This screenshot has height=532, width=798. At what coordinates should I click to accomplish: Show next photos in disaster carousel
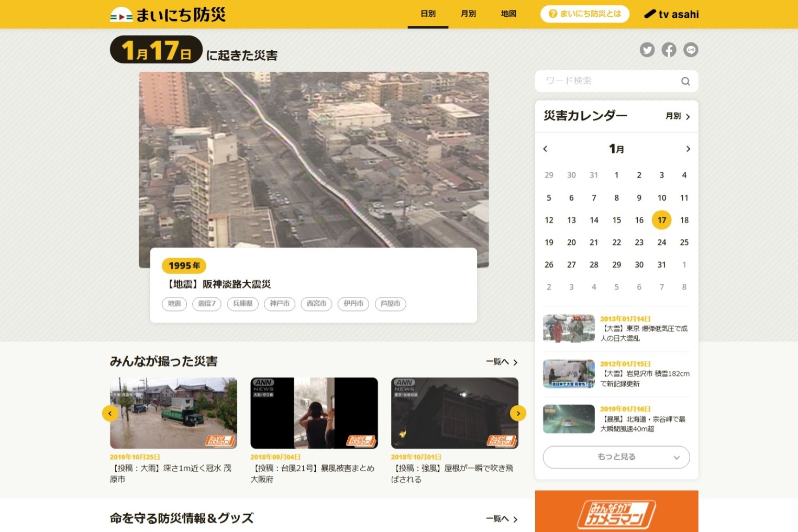(518, 413)
